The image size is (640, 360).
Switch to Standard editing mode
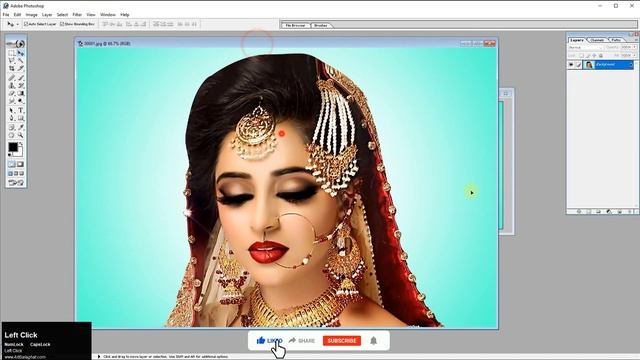11,164
